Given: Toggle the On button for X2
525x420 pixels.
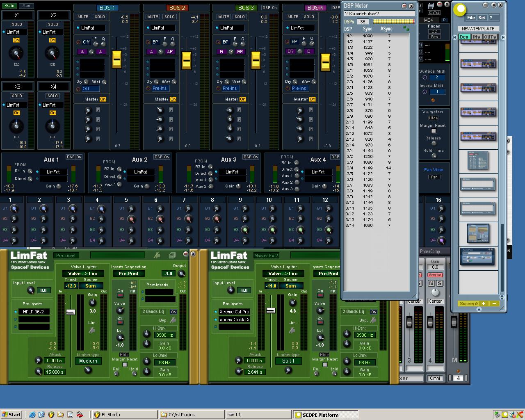Looking at the screenshot, I should tap(52, 40).
